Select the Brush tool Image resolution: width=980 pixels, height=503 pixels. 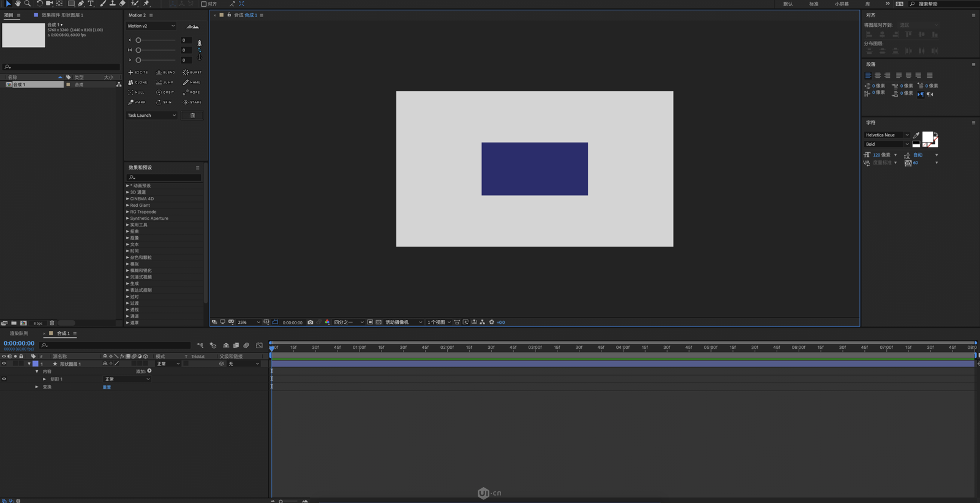[x=102, y=4]
